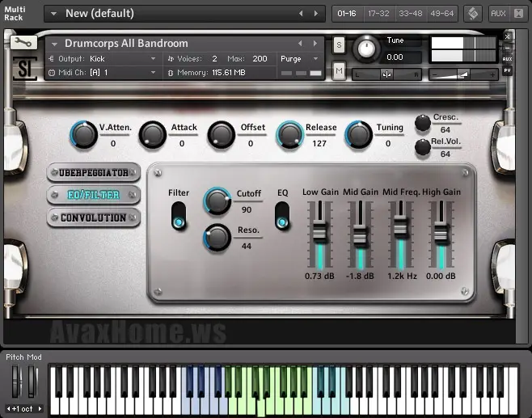Viewport: 532px width, 418px height.
Task: Click the Mid Freq. fader
Action: (x=401, y=225)
